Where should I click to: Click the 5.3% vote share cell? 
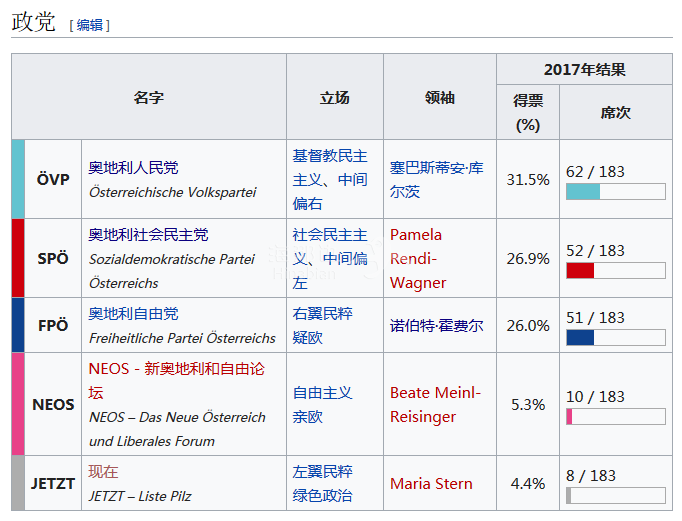coord(528,404)
